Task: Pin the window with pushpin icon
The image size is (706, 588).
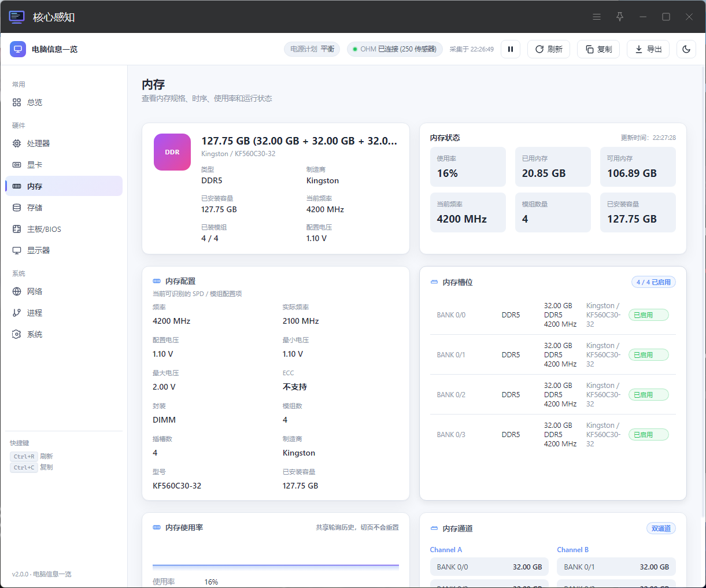Action: tap(620, 17)
